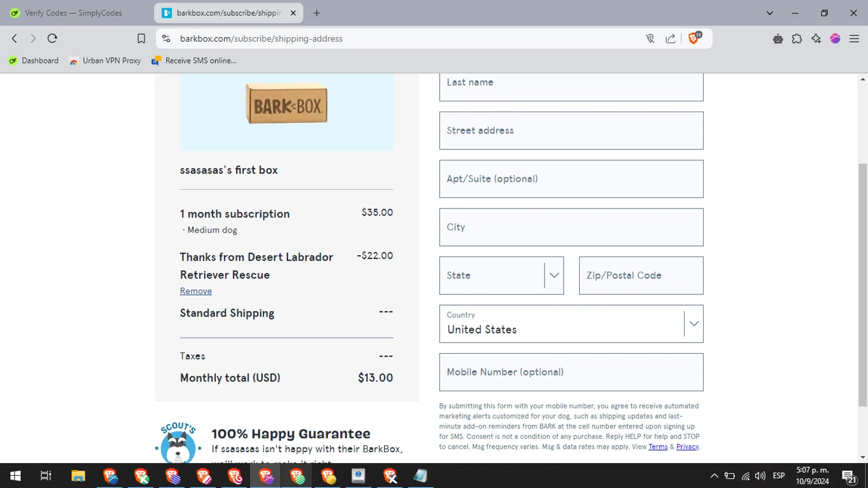This screenshot has height=488, width=868.
Task: Click the Zip/Postal Code field
Action: pyautogui.click(x=641, y=276)
